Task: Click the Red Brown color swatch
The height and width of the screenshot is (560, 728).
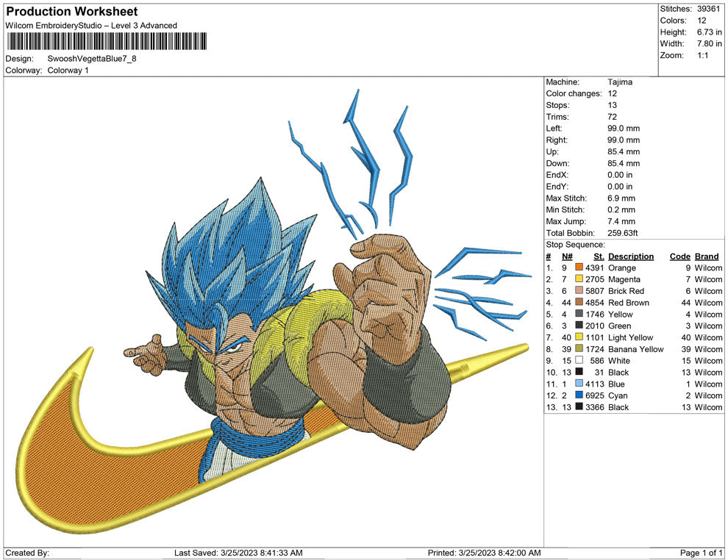Action: click(x=579, y=303)
